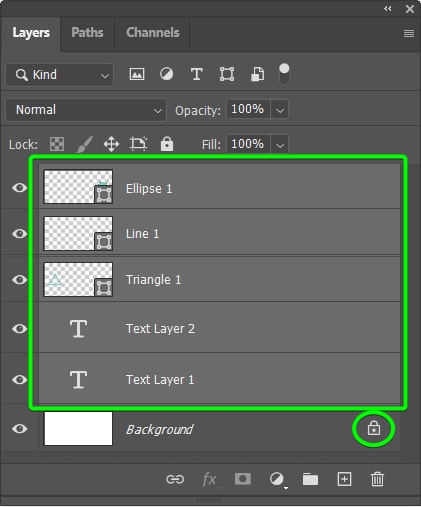
Task: Switch to the Paths tab
Action: point(87,32)
